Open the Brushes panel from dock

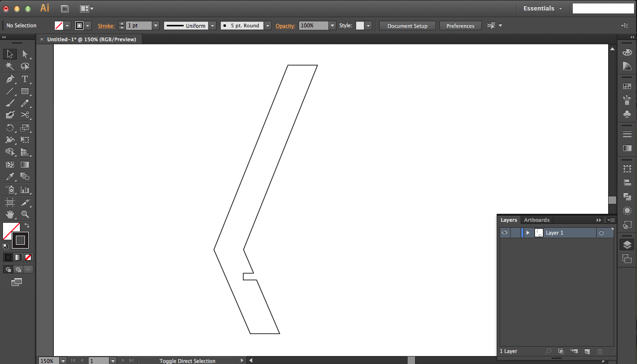pyautogui.click(x=627, y=100)
